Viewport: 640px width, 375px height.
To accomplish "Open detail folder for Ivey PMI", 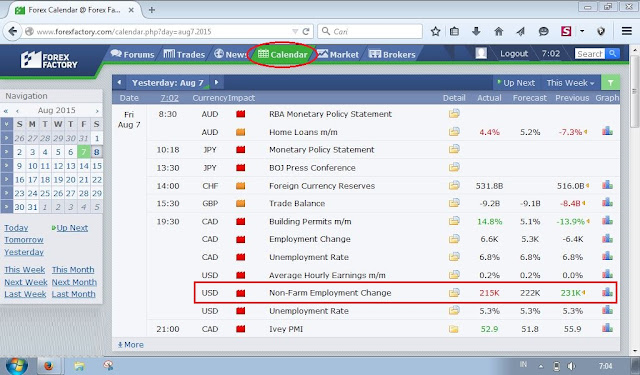I will tap(453, 329).
